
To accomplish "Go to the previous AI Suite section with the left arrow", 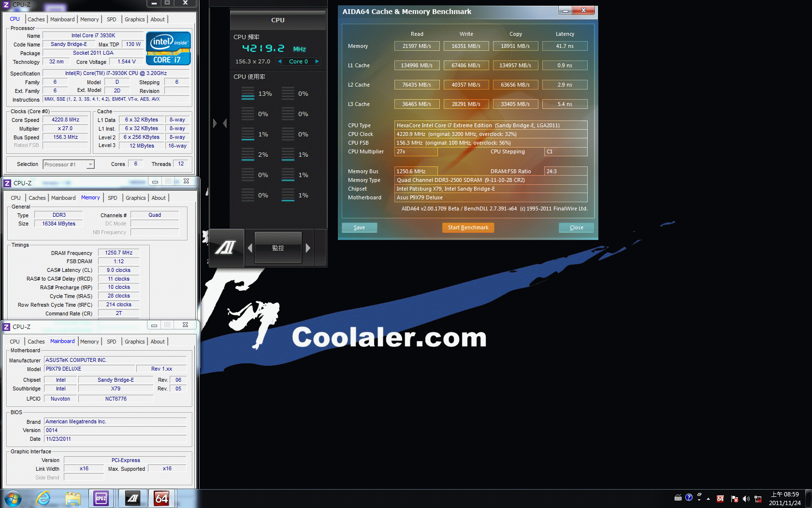I will 250,248.
